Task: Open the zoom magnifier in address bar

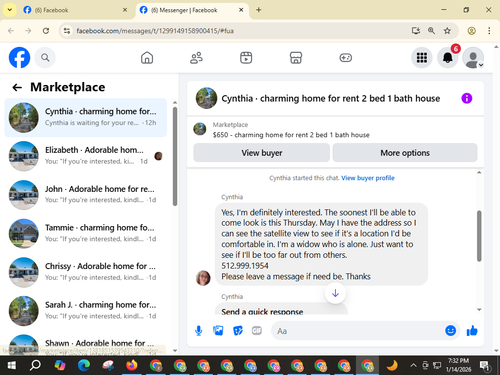Action: [x=431, y=31]
